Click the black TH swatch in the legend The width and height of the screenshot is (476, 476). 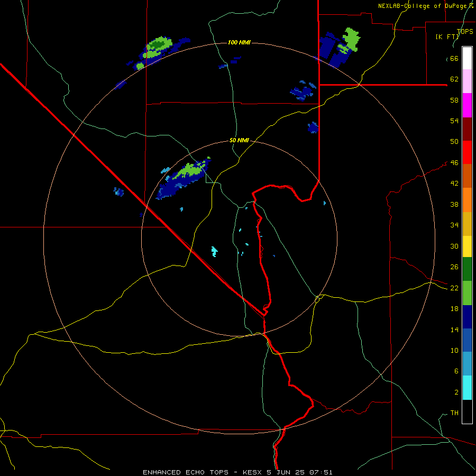467,411
